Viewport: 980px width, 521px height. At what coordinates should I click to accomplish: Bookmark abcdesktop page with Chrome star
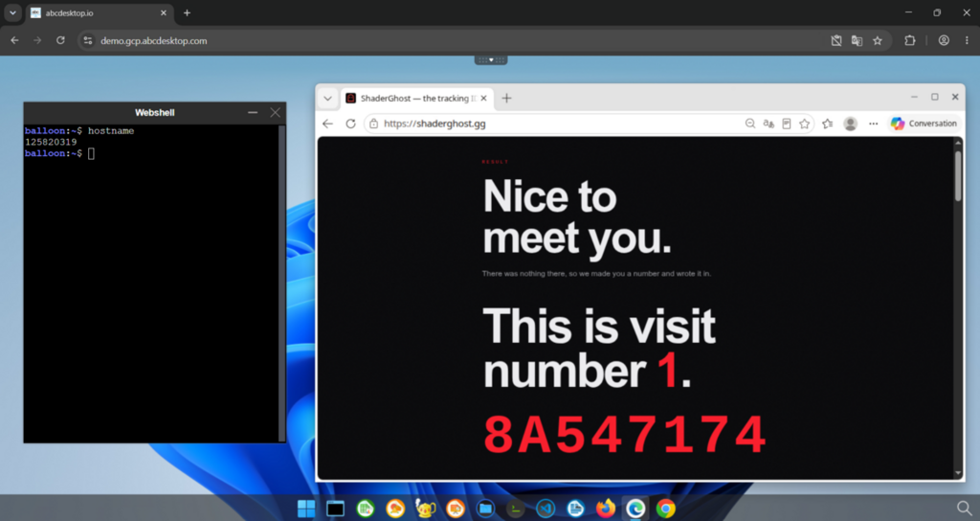878,40
